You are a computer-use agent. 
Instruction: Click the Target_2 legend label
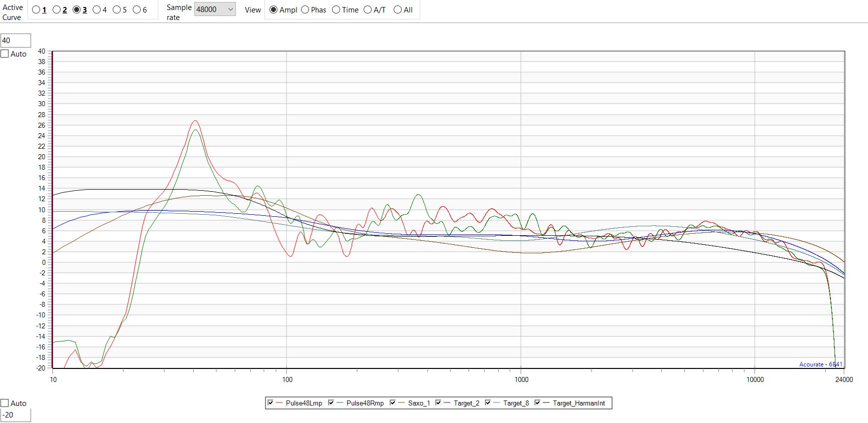tap(466, 403)
